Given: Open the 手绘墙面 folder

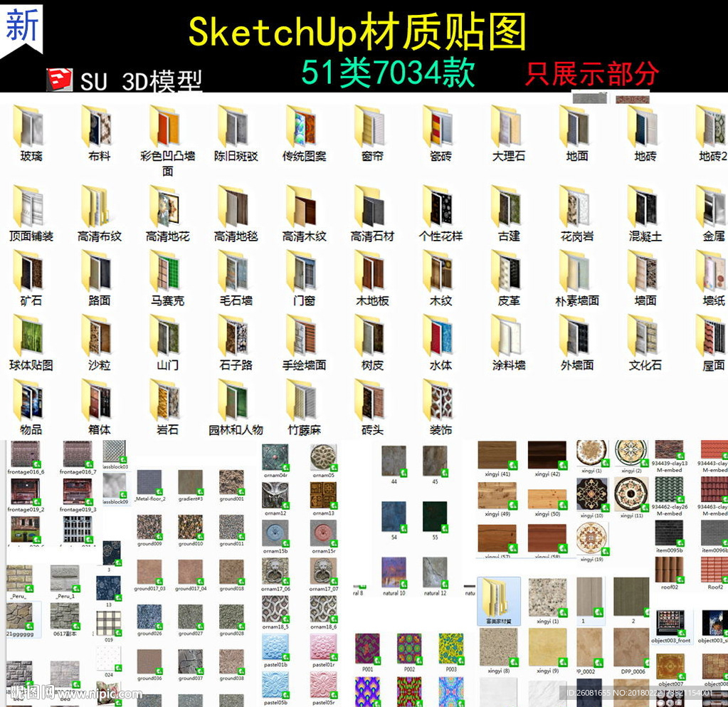Looking at the screenshot, I should pyautogui.click(x=303, y=336).
